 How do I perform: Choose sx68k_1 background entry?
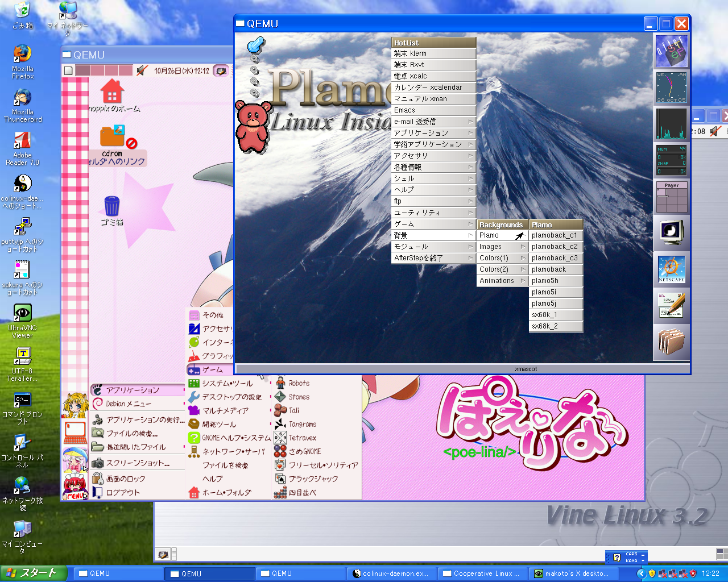(x=556, y=315)
